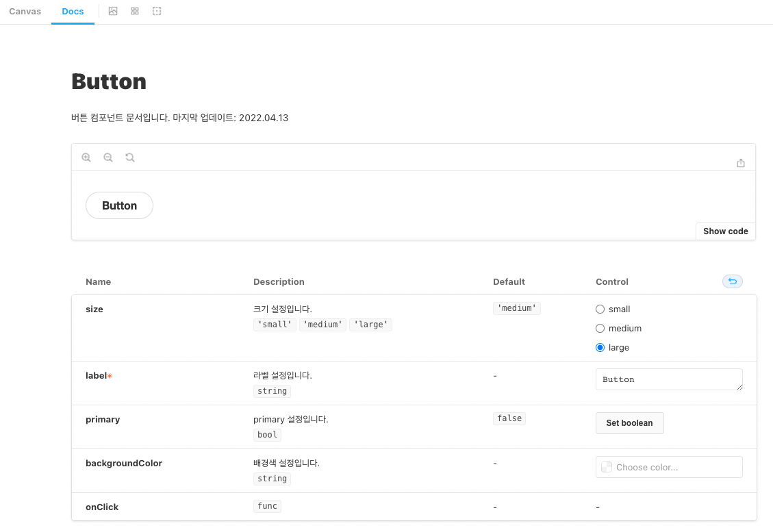Click the 'medium' type chip in Description
This screenshot has width=773, height=532.
pos(323,325)
